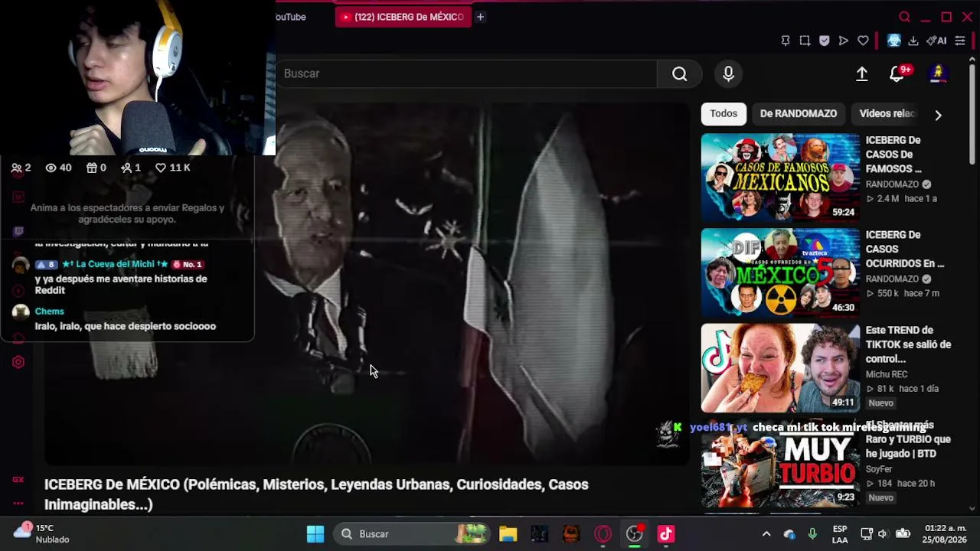The width and height of the screenshot is (980, 551).
Task: Open File Explorer from the taskbar
Action: click(508, 534)
